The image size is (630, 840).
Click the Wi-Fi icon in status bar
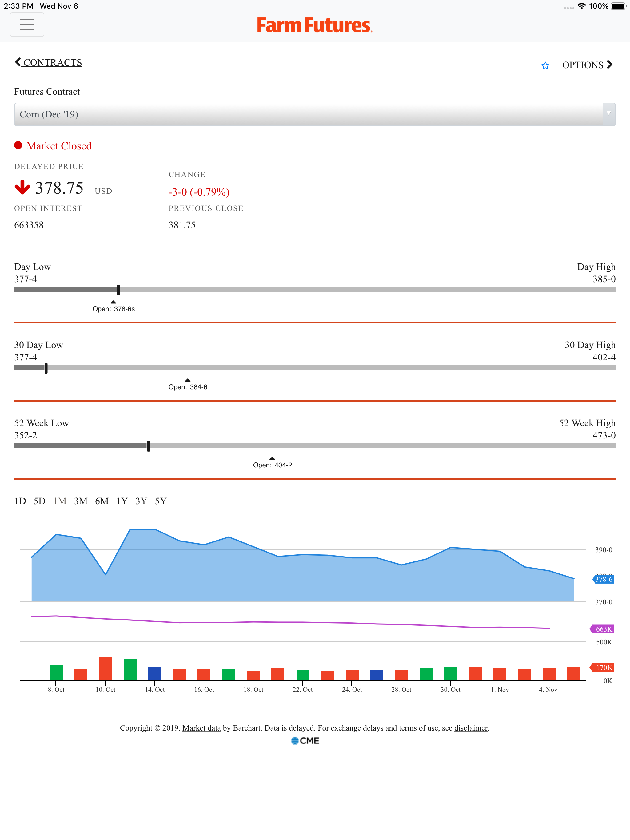(x=581, y=6)
